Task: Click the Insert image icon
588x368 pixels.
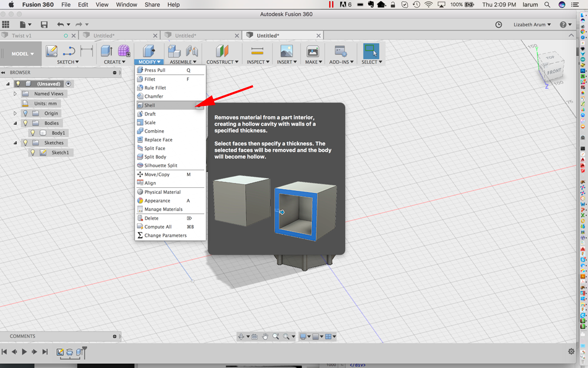Action: click(286, 51)
